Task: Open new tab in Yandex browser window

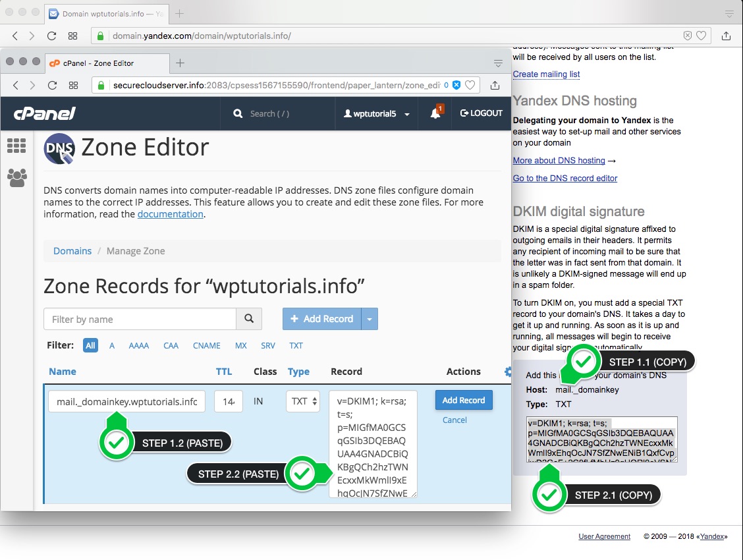Action: 179,13
